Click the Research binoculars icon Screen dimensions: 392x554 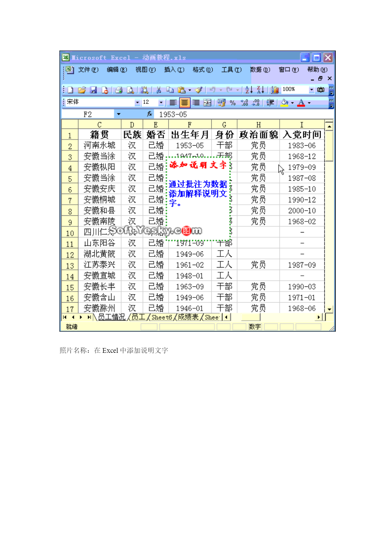[x=144, y=90]
